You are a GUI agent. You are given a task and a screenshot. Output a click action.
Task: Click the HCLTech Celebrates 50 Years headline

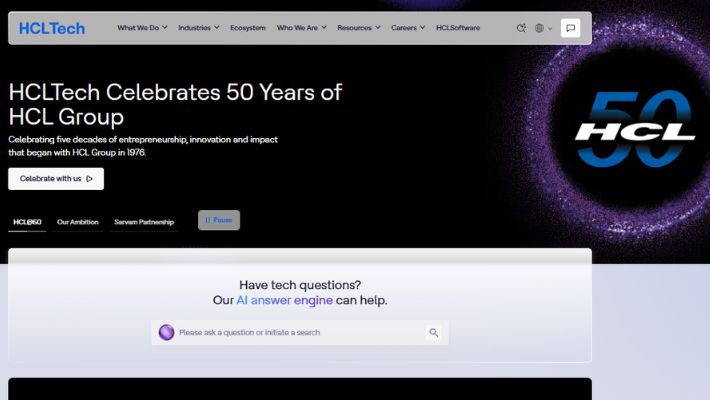(x=175, y=104)
